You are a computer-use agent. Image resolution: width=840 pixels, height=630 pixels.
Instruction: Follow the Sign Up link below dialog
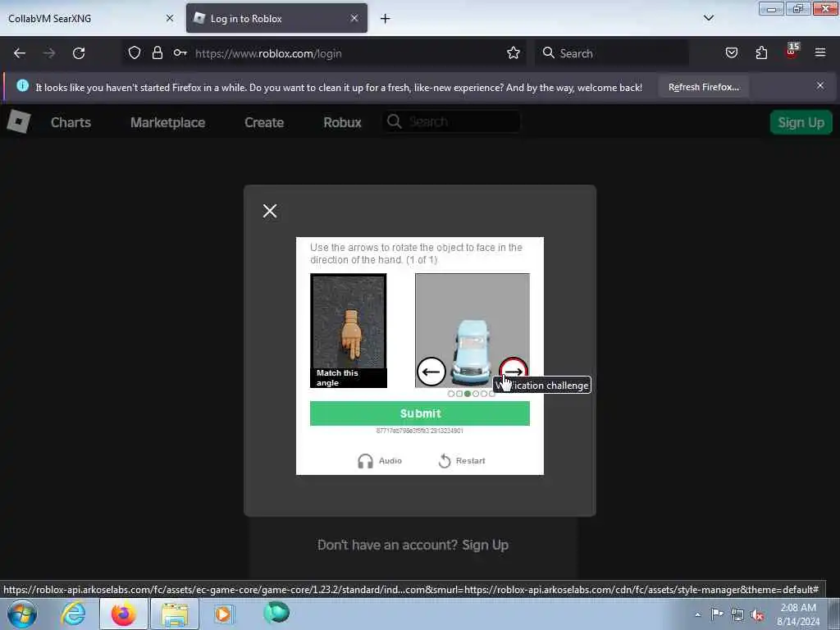pyautogui.click(x=485, y=545)
